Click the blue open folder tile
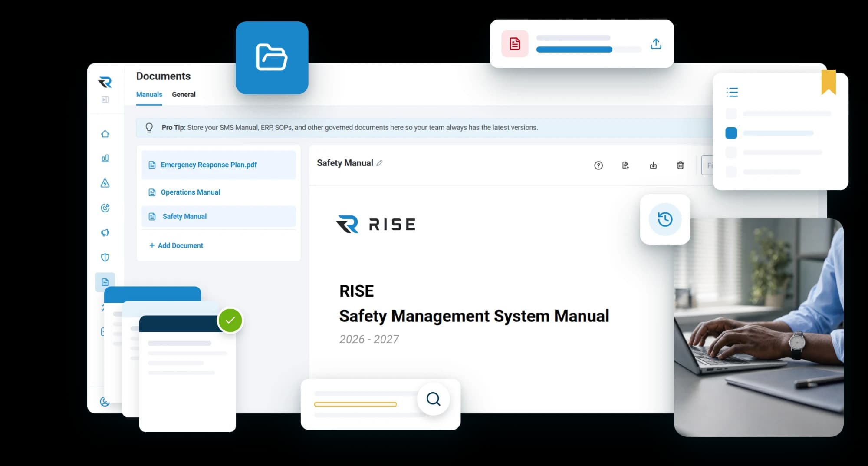This screenshot has width=868, height=466. click(x=272, y=58)
